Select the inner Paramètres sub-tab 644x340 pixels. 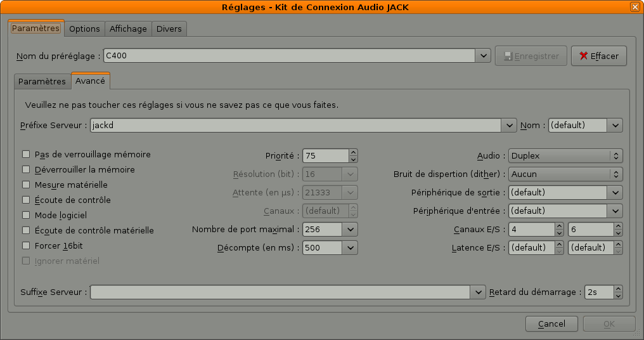pos(42,81)
